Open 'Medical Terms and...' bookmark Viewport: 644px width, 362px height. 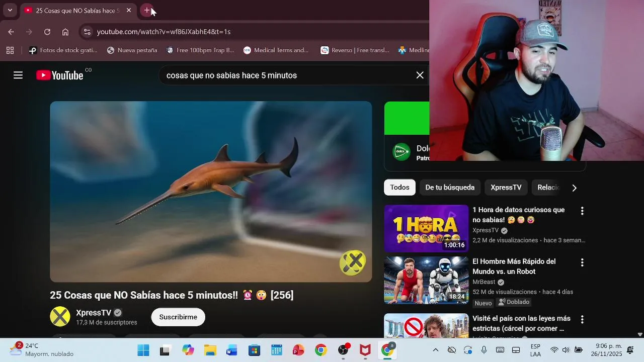point(276,50)
